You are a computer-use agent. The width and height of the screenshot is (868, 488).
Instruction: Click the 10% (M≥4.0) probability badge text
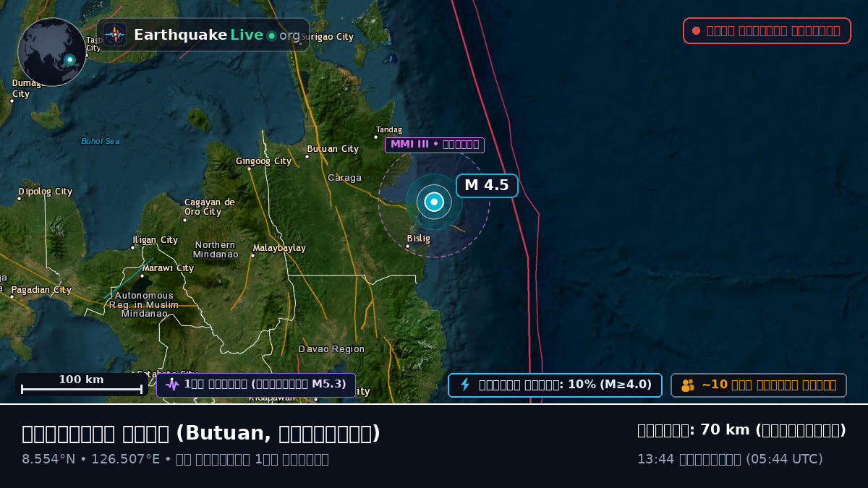(565, 385)
